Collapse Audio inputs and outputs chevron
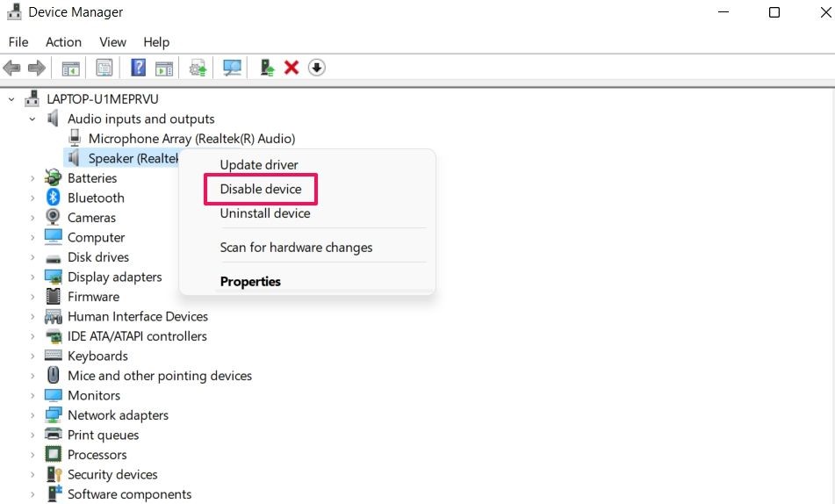Viewport: 835px width, 504px height. pyautogui.click(x=32, y=119)
